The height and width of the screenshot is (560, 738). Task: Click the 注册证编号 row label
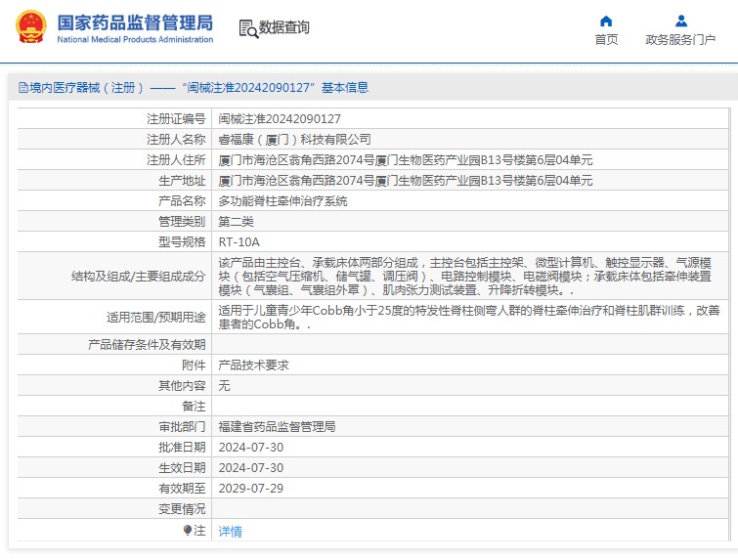[176, 119]
